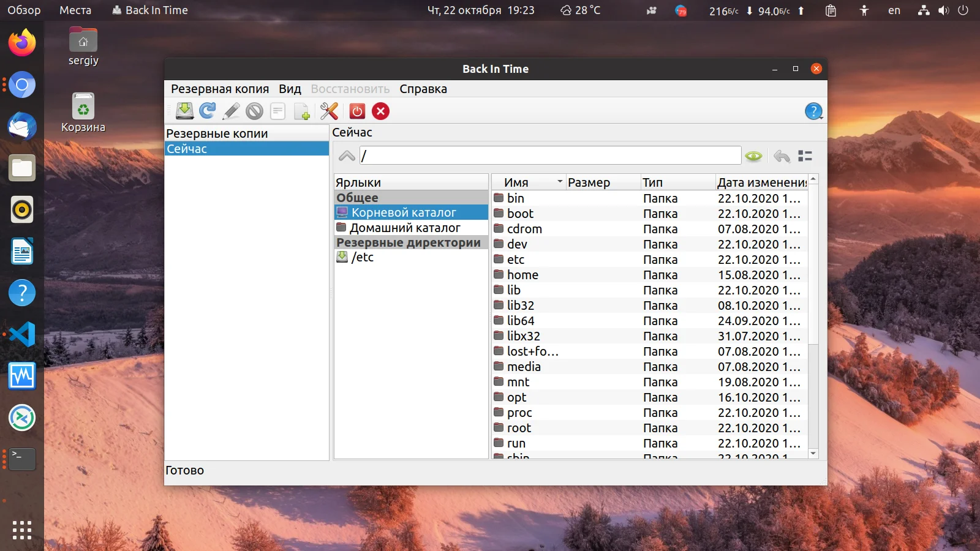Select the /etc backup directory shortcut
The width and height of the screenshot is (980, 551).
362,257
